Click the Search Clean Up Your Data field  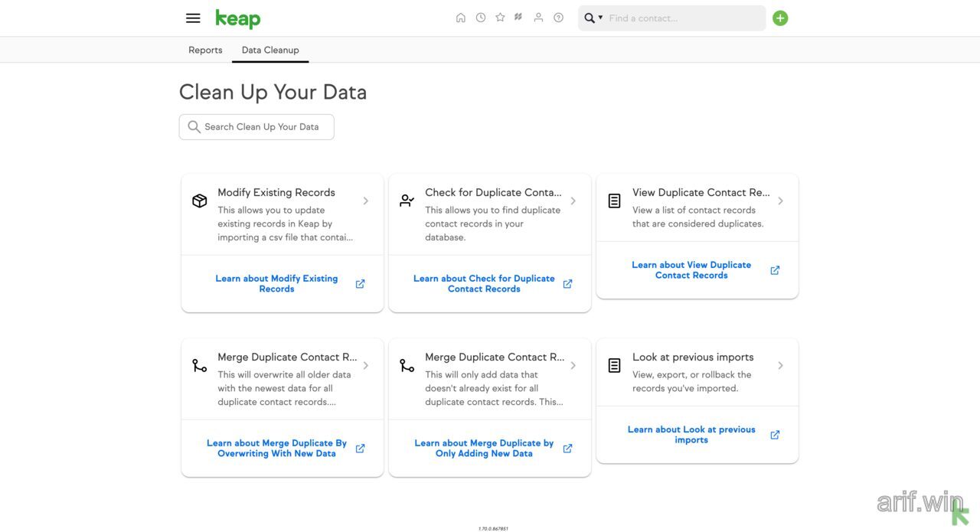(x=256, y=126)
